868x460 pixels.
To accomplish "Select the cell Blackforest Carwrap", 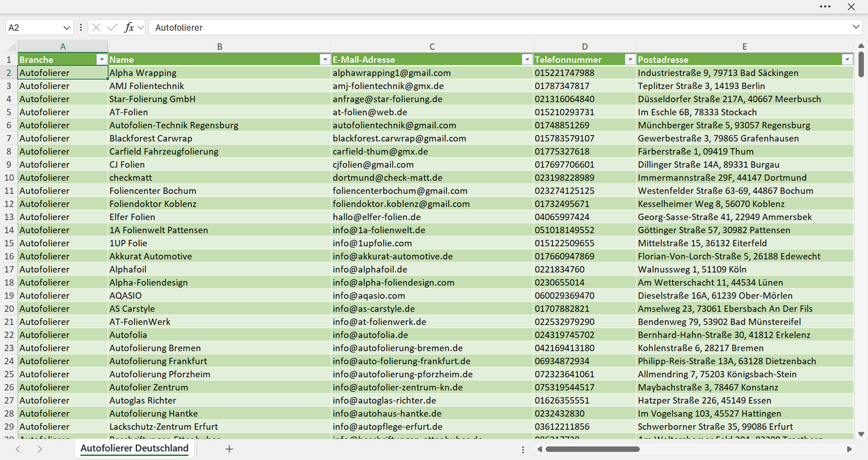I will (220, 138).
